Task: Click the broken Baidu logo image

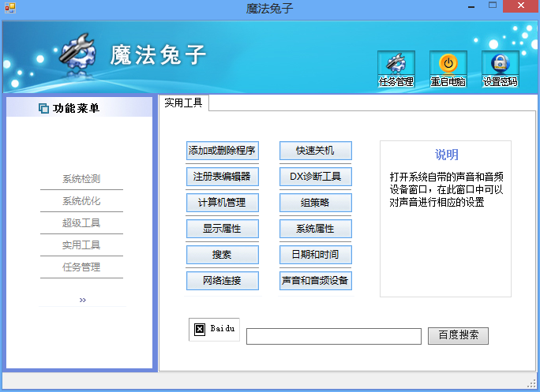Action: (214, 329)
